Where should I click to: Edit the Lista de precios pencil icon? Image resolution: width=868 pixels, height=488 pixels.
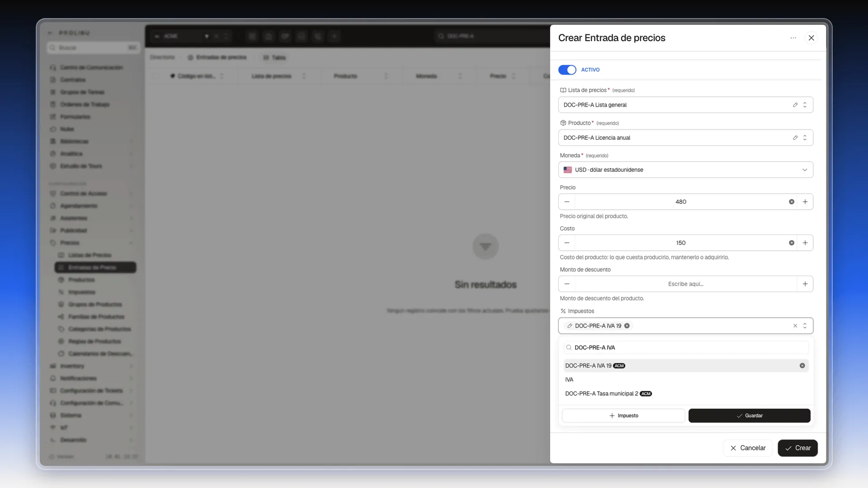(x=795, y=105)
